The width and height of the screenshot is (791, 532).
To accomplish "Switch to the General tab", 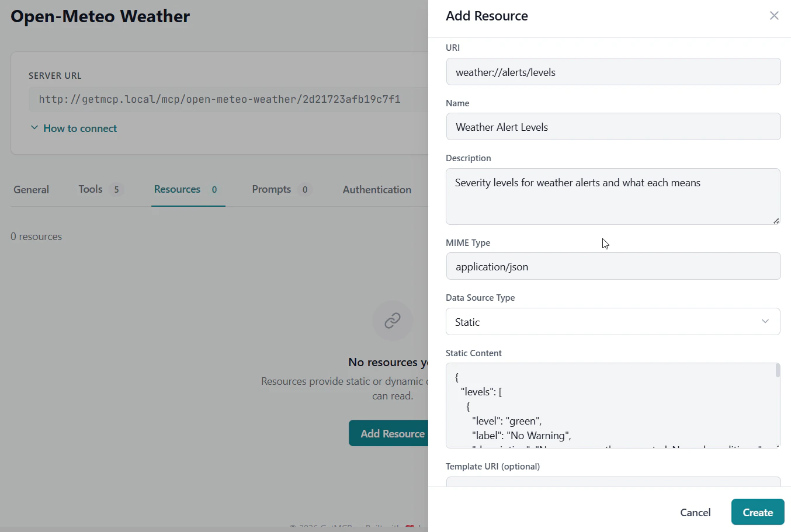I will click(32, 190).
